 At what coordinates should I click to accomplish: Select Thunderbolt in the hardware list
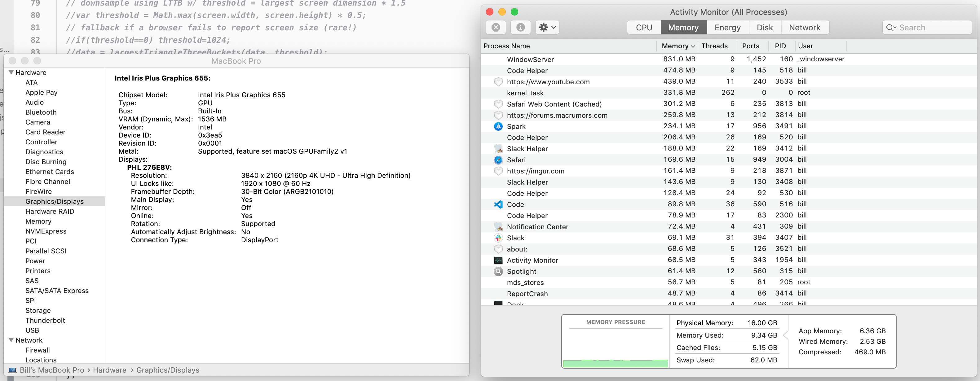click(x=45, y=320)
